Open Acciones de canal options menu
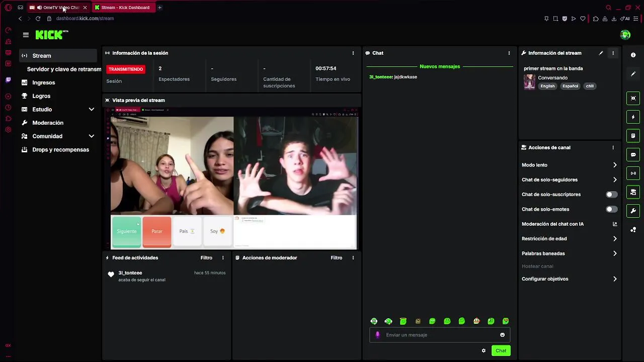Screen dimensions: 644x362 (x=613, y=148)
